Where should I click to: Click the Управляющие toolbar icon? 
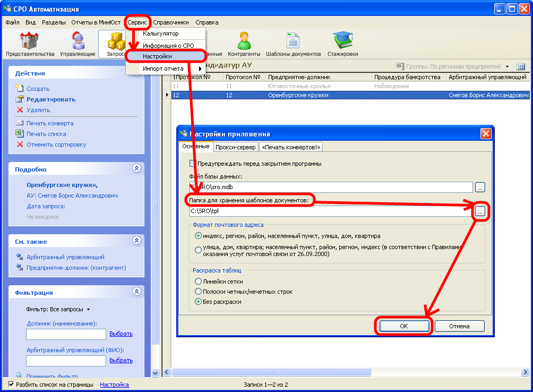(78, 44)
